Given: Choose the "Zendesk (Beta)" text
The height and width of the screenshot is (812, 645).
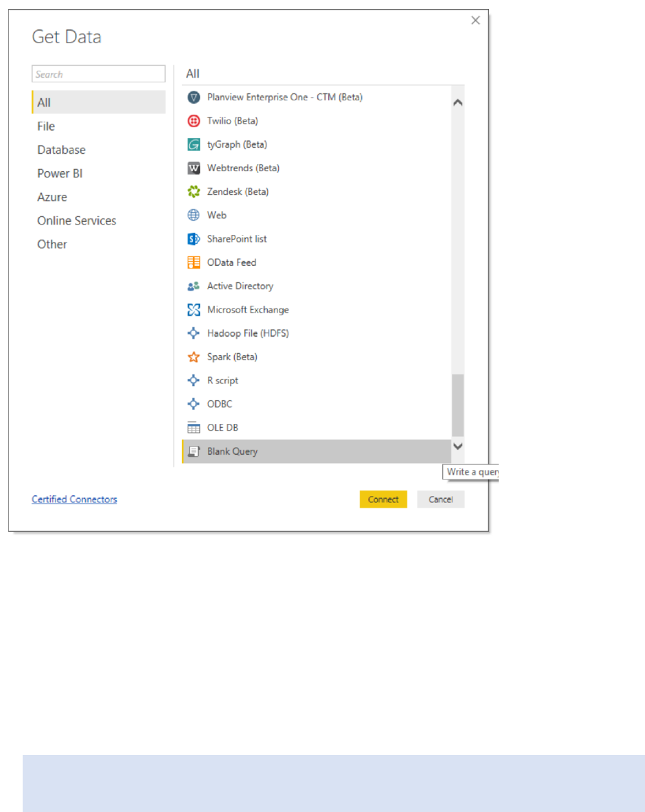Looking at the screenshot, I should pos(238,192).
